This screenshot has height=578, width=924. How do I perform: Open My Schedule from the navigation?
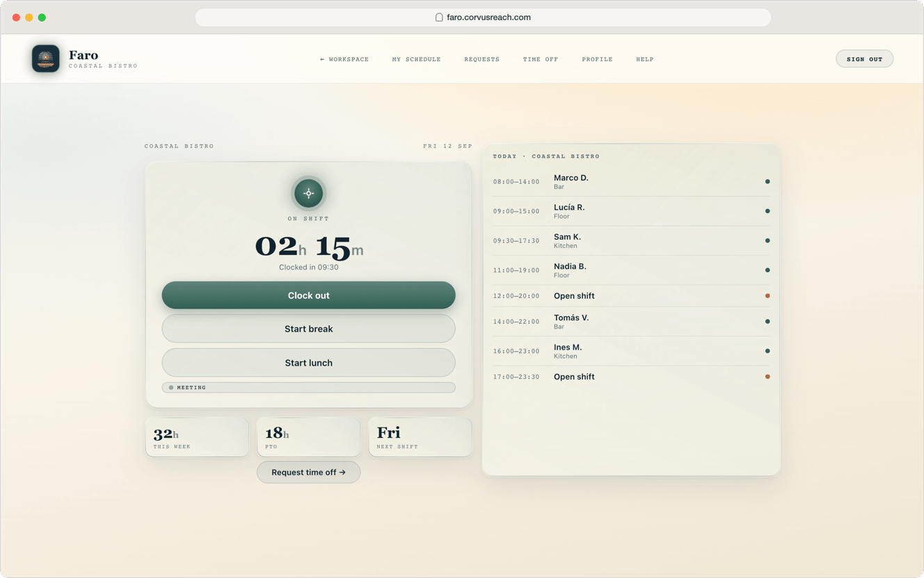coord(416,59)
